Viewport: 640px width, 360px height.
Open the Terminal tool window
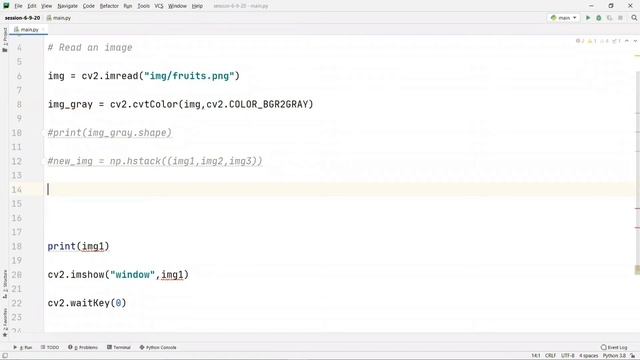pos(119,347)
